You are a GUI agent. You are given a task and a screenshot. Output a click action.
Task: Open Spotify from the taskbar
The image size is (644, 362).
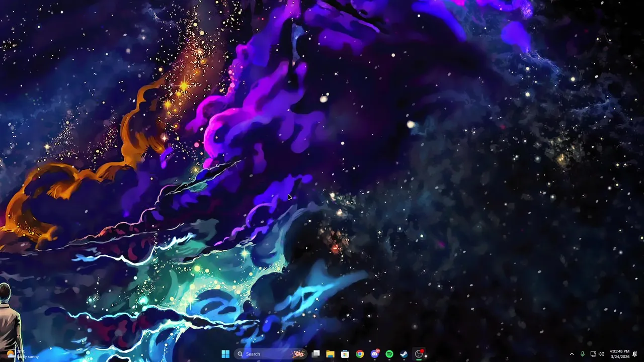pos(389,354)
